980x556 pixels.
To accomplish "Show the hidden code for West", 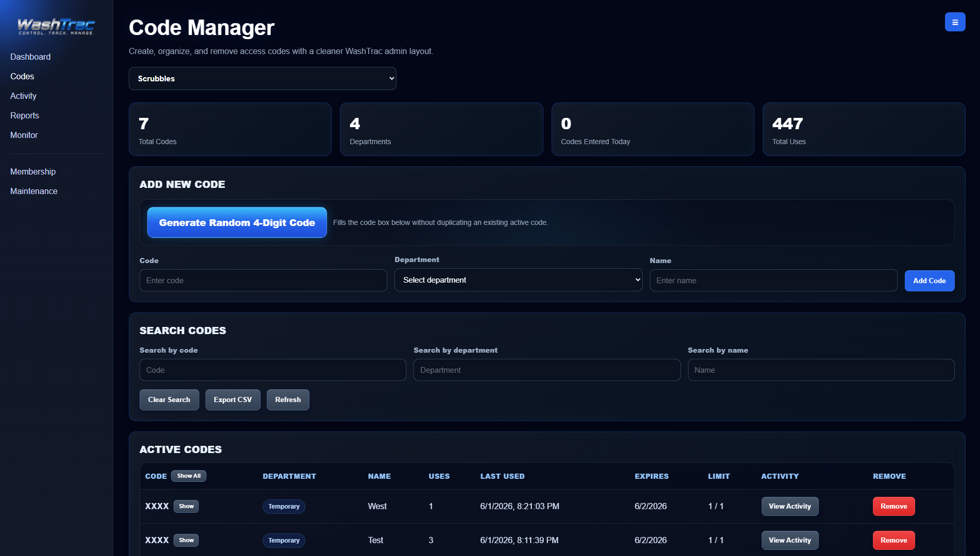I will point(186,507).
